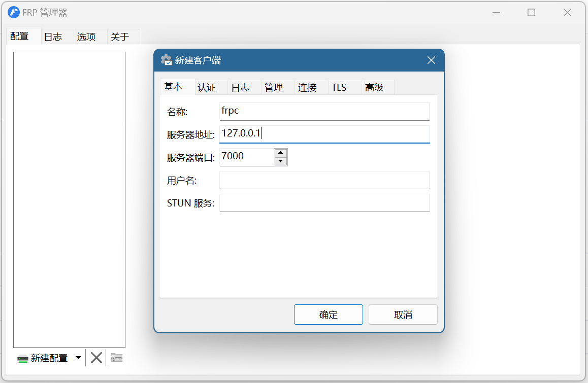
Task: Click the 新建配置 toolbar button
Action: point(43,358)
